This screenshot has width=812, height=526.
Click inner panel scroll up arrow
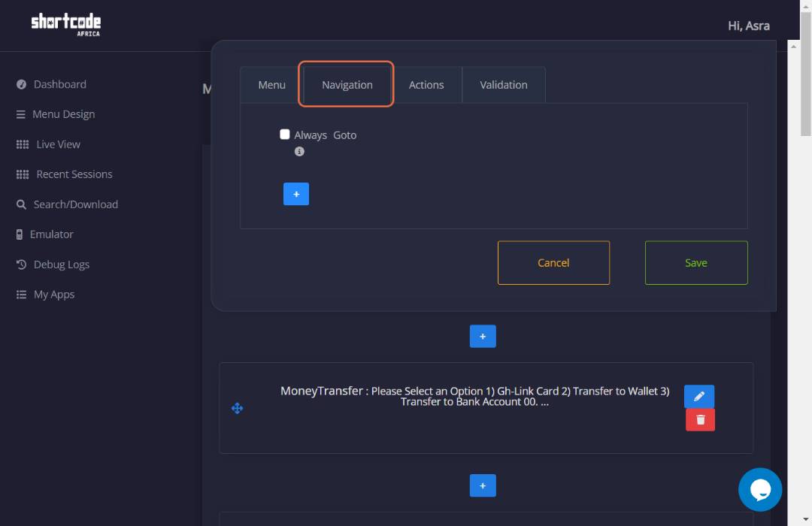pyautogui.click(x=793, y=47)
